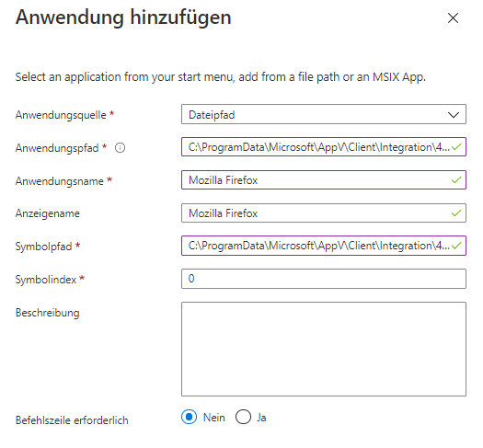The width and height of the screenshot is (483, 448).
Task: Click inside the Beschreibung text area
Action: [x=324, y=350]
